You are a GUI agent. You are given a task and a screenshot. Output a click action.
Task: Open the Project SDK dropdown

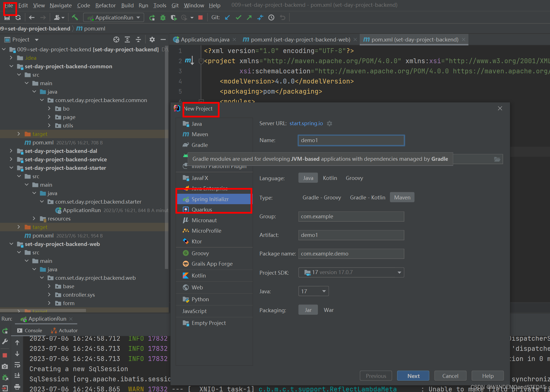[x=399, y=272]
